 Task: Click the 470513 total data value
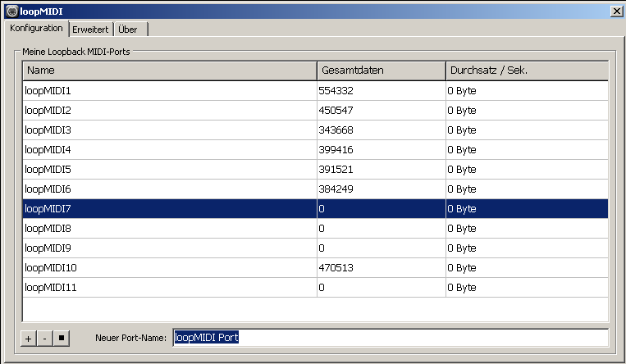336,268
